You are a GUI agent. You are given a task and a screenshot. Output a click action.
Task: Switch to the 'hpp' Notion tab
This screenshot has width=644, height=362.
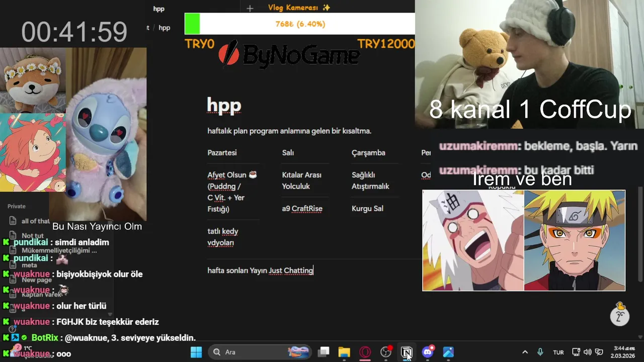159,9
